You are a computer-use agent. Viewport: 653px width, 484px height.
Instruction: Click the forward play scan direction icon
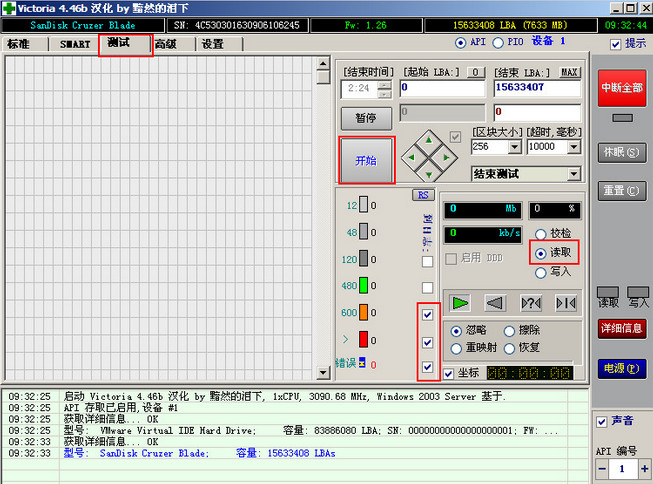(x=459, y=303)
